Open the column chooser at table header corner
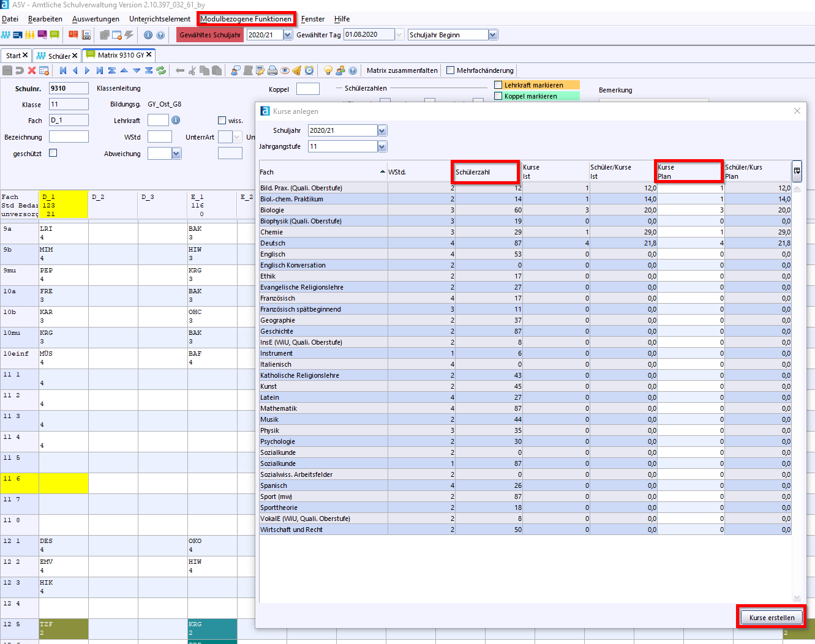Screen dimensions: 815x644 coord(797,171)
